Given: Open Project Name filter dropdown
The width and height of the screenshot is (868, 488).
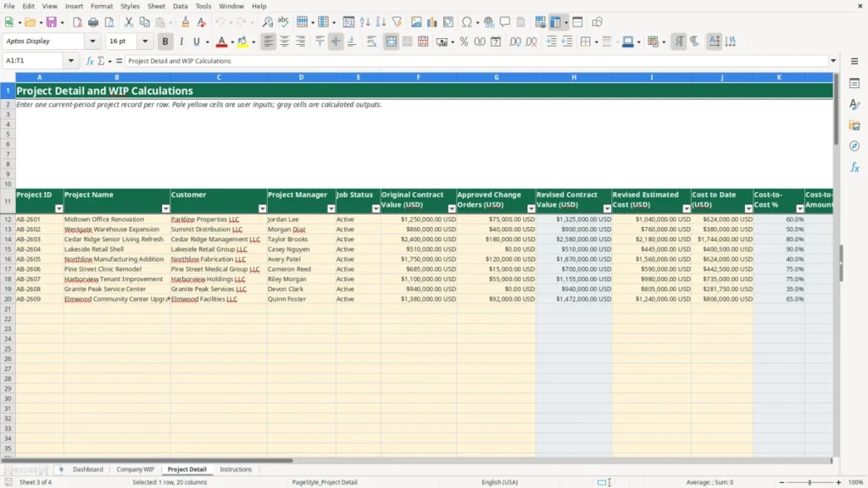Looking at the screenshot, I should click(x=165, y=208).
